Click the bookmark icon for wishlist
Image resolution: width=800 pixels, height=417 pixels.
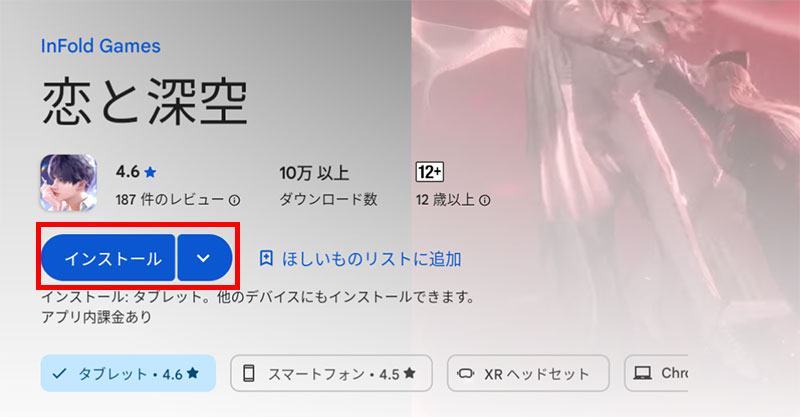[266, 258]
